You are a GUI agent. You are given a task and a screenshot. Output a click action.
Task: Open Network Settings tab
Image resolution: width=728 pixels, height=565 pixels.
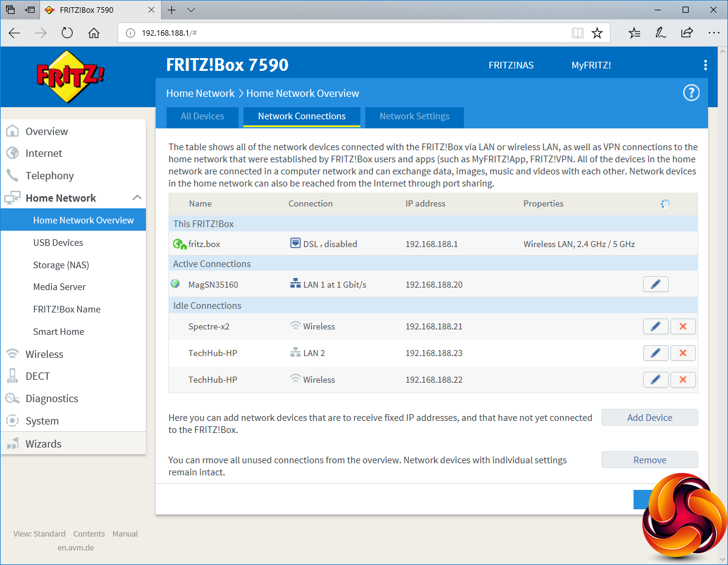pos(414,116)
